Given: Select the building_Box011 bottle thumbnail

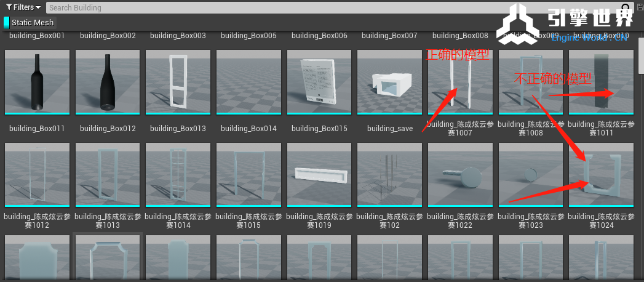Looking at the screenshot, I should [37, 82].
